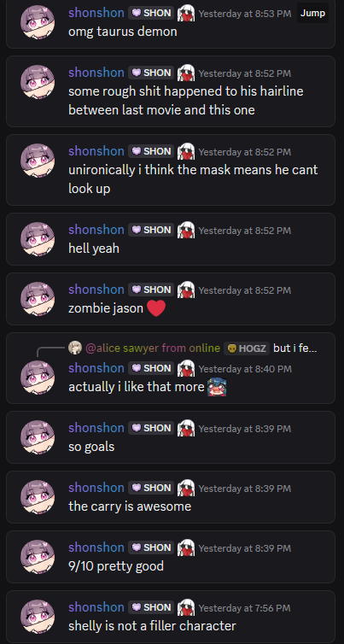This screenshot has height=644, width=344.
Task: Click the HOGZ tag in the reply preview
Action: click(247, 348)
